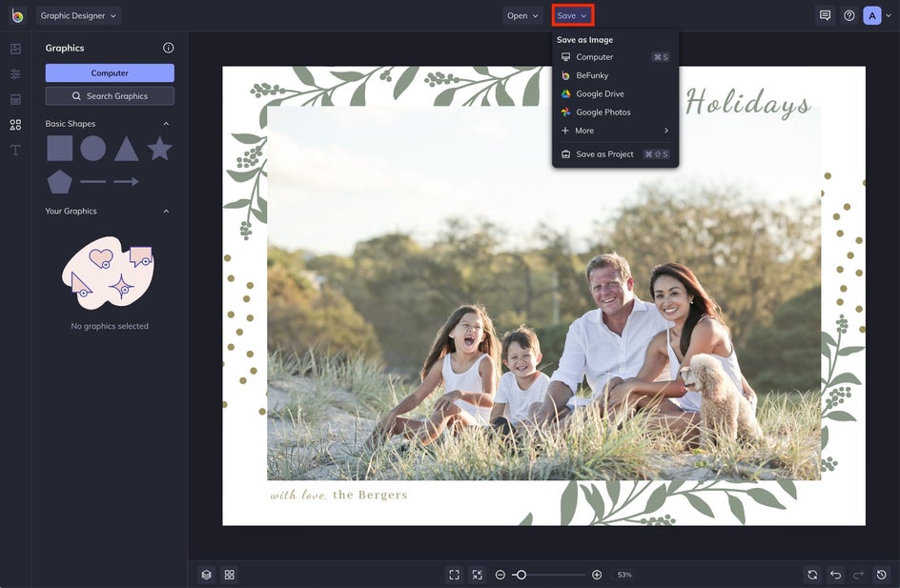Save image to Computer

tap(615, 57)
